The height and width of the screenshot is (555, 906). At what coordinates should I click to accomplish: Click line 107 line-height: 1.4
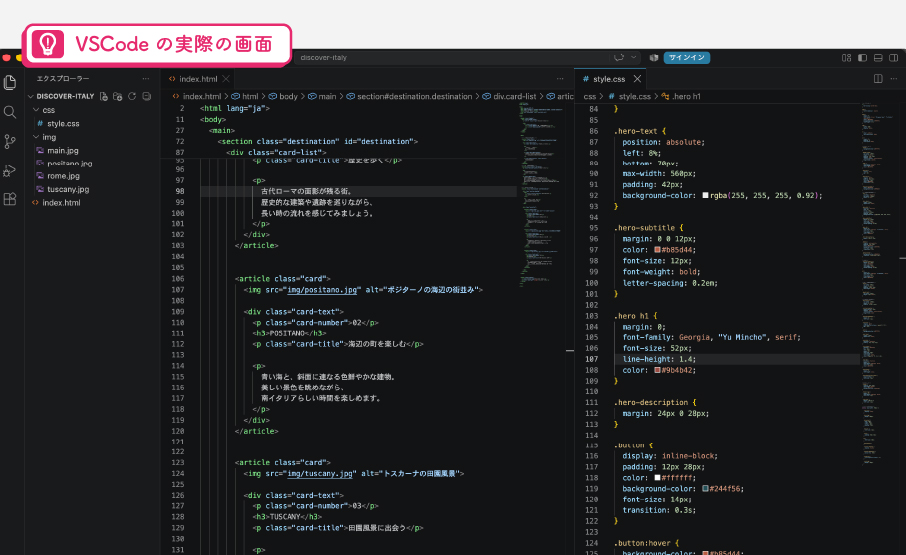click(x=659, y=359)
